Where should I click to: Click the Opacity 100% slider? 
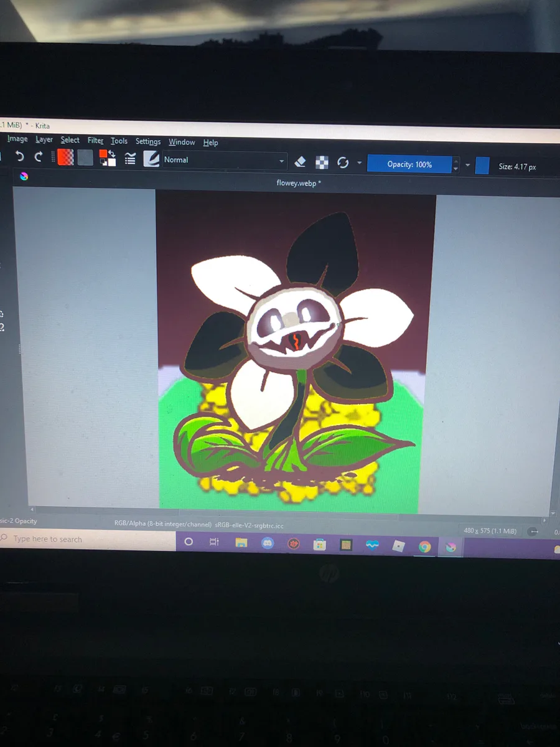(409, 164)
